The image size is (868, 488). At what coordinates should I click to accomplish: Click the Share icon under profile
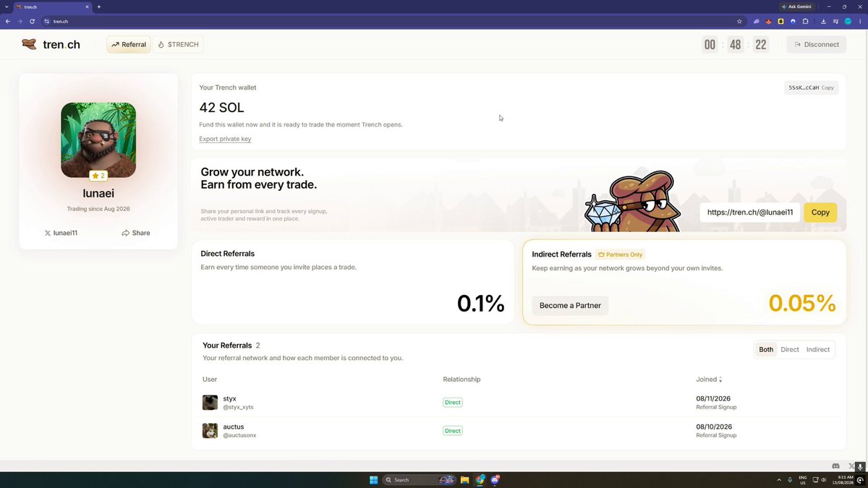pyautogui.click(x=126, y=233)
